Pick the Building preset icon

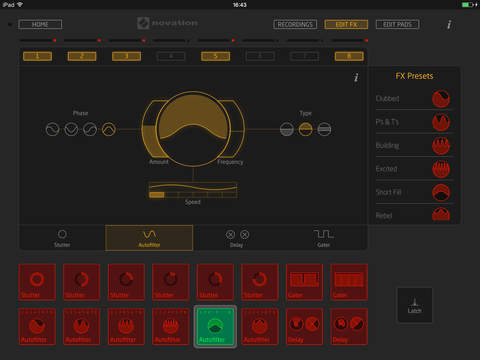(441, 146)
